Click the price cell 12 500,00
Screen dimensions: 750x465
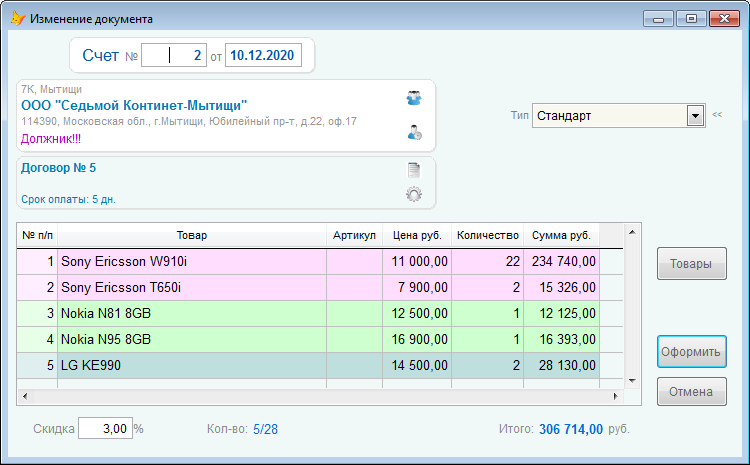pos(417,313)
